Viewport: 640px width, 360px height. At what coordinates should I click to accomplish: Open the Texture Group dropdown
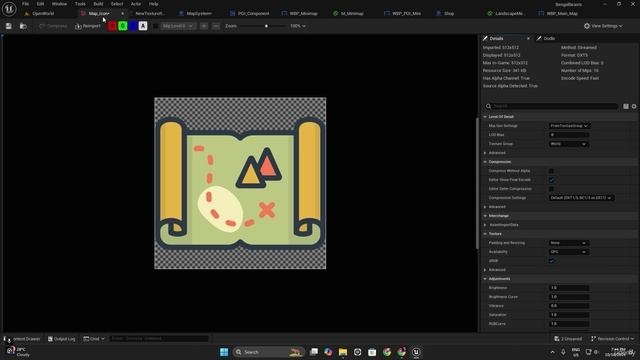coord(569,144)
